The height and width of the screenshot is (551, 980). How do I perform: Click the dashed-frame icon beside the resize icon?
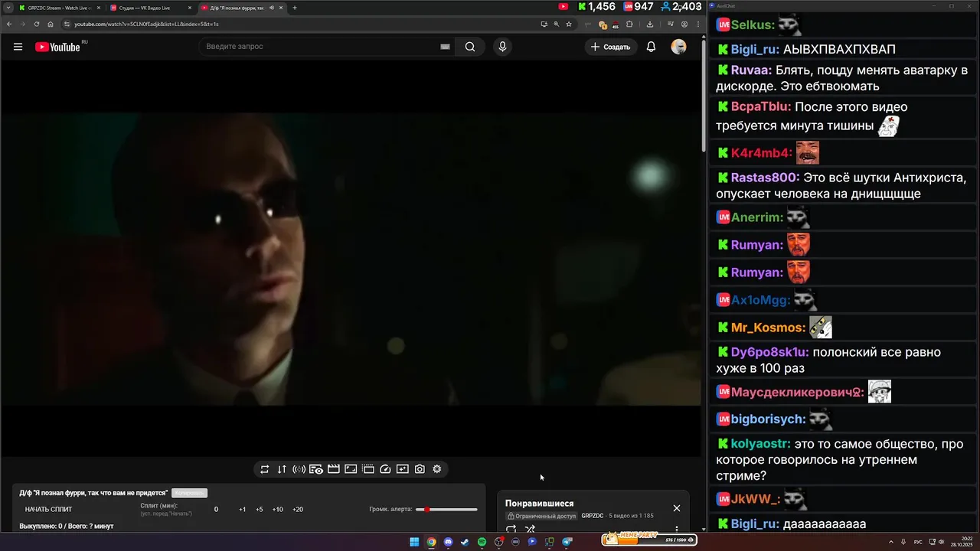tap(368, 469)
